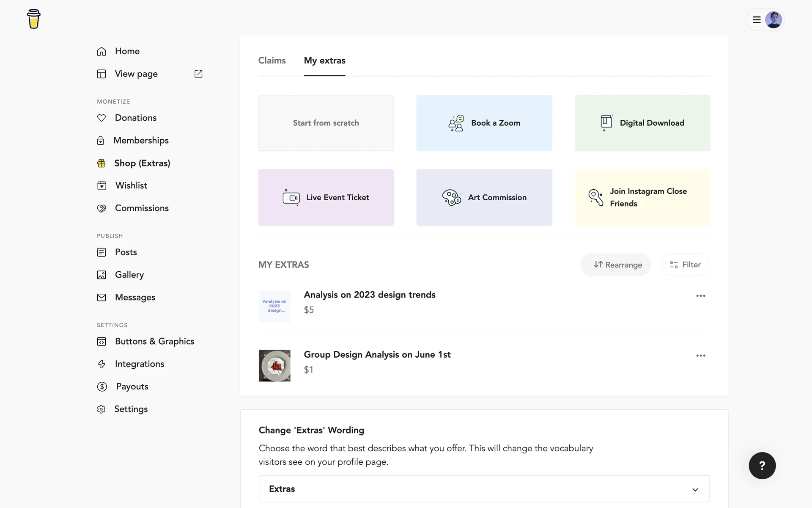The width and height of the screenshot is (812, 508).
Task: Open the hamburger menu next to profile avatar
Action: click(x=757, y=20)
